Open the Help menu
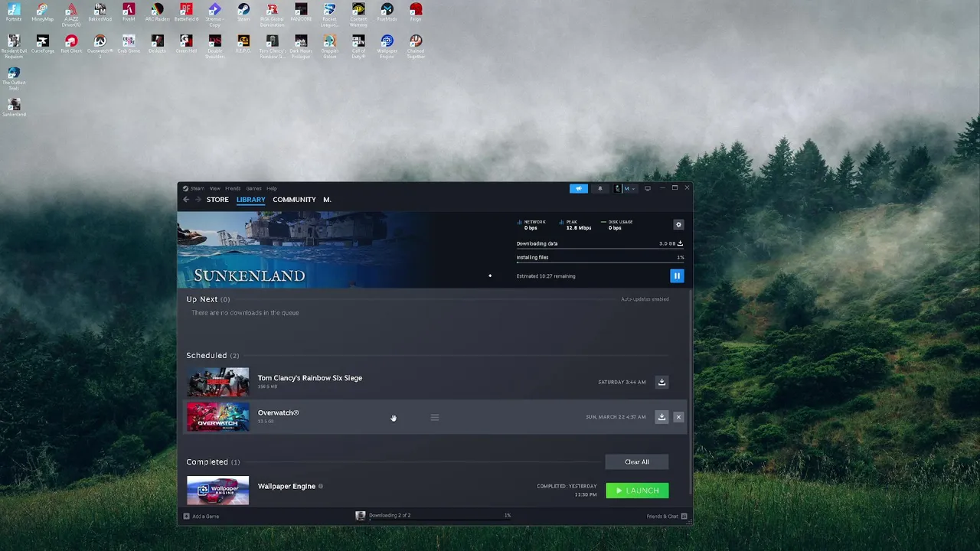This screenshot has width=980, height=551. click(272, 188)
